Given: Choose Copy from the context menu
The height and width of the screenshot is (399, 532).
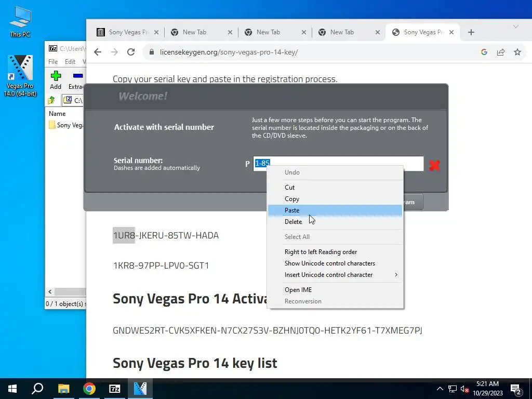Looking at the screenshot, I should click(335, 199).
